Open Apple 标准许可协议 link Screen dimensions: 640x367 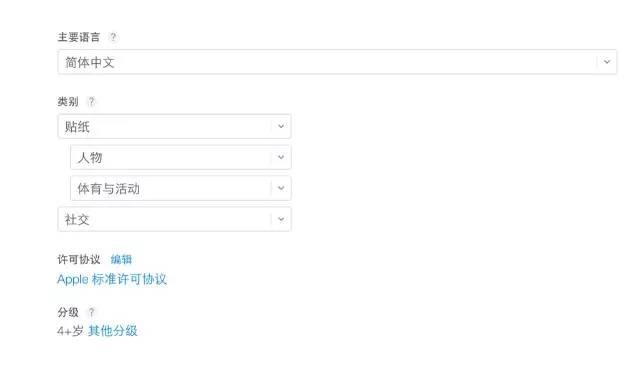click(x=112, y=279)
